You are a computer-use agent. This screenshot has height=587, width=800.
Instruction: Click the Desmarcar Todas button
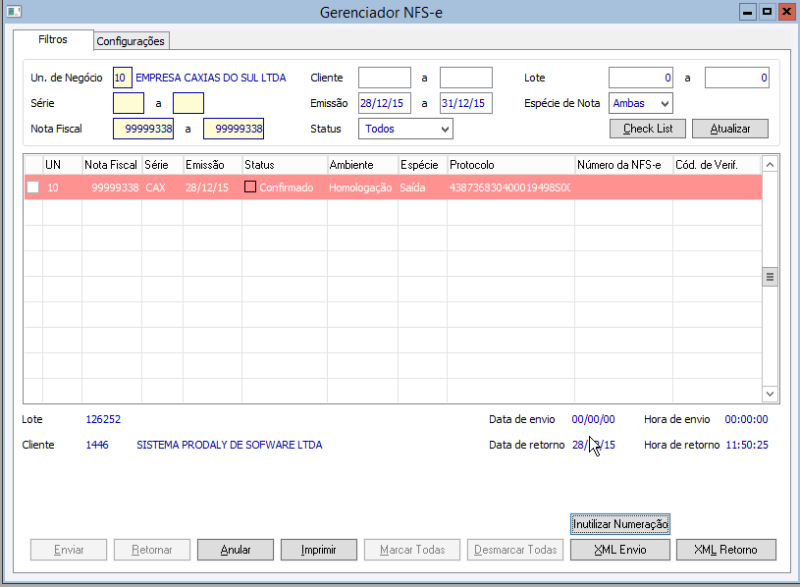pyautogui.click(x=515, y=550)
